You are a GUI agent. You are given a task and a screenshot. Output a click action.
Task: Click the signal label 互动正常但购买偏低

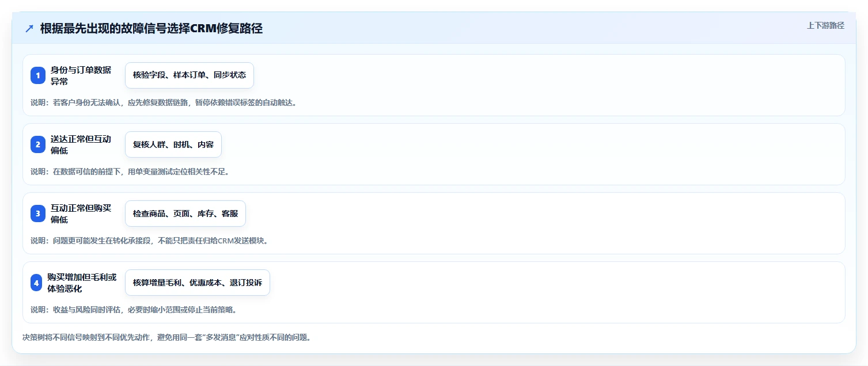click(x=81, y=213)
